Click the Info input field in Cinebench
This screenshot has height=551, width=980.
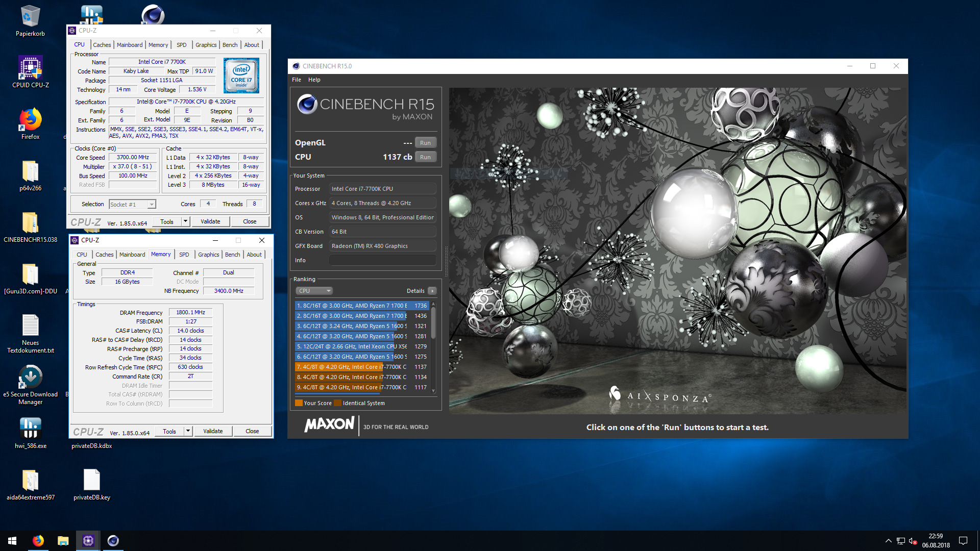tap(383, 260)
